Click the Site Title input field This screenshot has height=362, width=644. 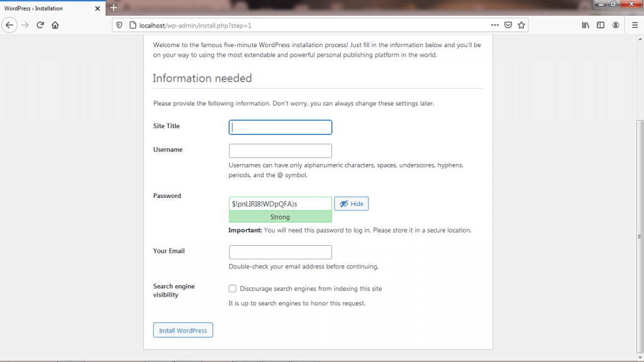pos(280,127)
